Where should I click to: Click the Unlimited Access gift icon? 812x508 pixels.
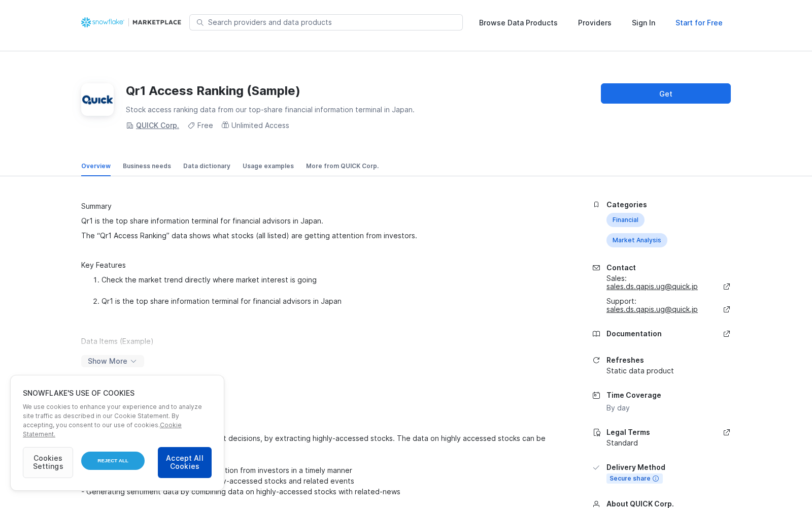coord(225,125)
